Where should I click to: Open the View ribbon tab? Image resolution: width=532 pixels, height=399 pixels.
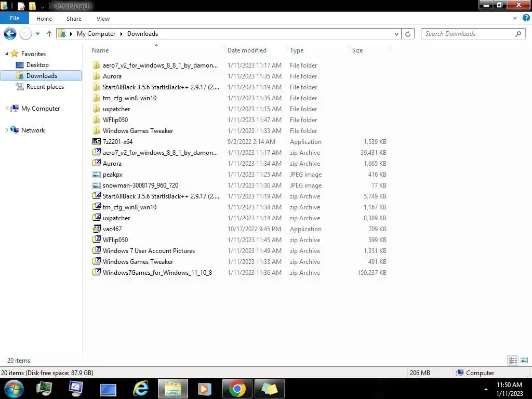(103, 19)
